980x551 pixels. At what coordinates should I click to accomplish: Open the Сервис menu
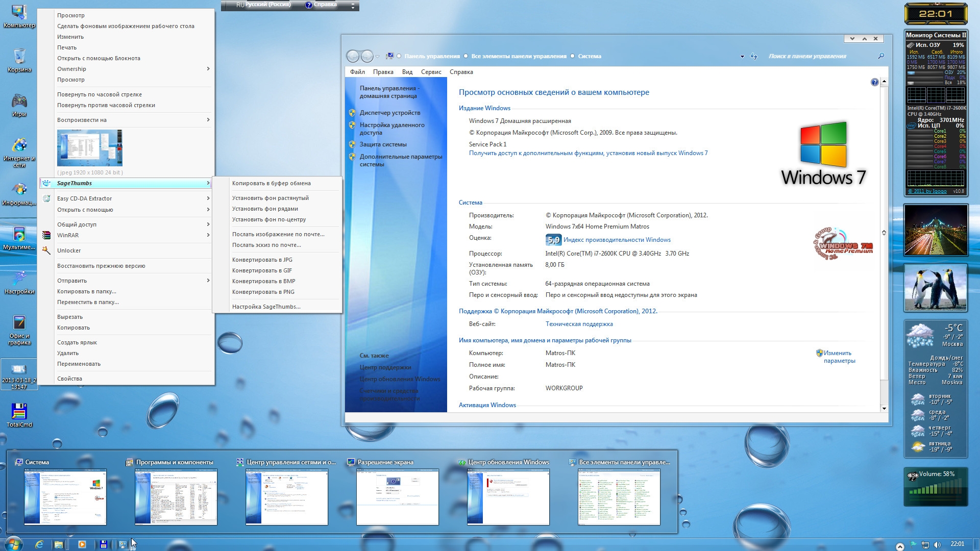[x=431, y=72]
